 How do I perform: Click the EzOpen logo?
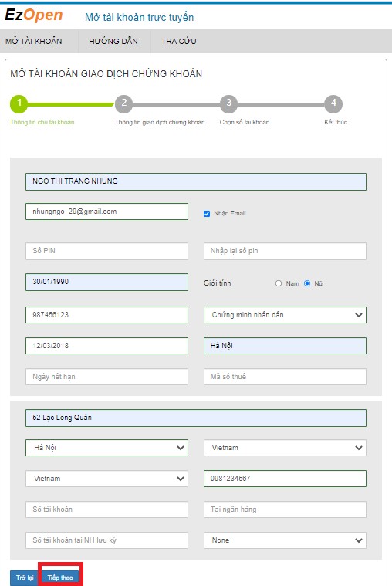[x=34, y=15]
